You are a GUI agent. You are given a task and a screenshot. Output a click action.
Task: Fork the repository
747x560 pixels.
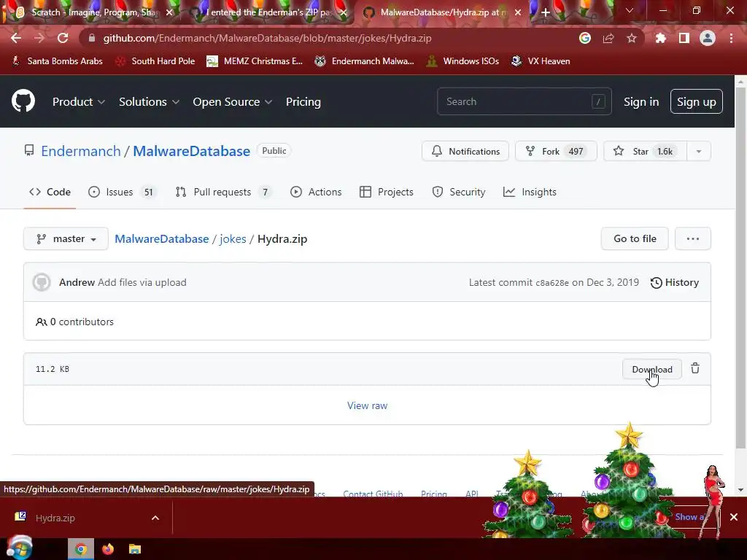pyautogui.click(x=556, y=151)
